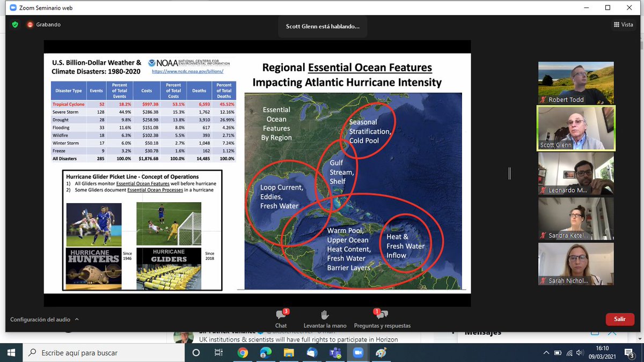
Task: Select Sarah Nichol's video thumbnail
Action: point(576,264)
